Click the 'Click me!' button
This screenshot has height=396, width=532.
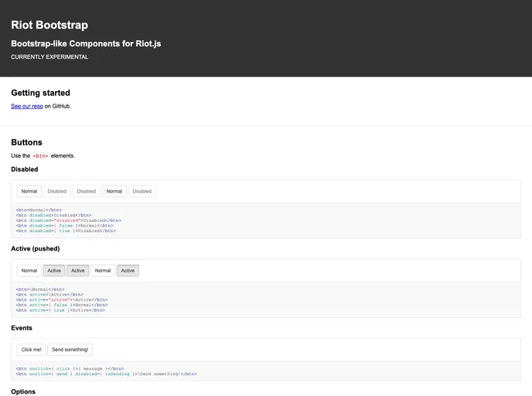31,350
